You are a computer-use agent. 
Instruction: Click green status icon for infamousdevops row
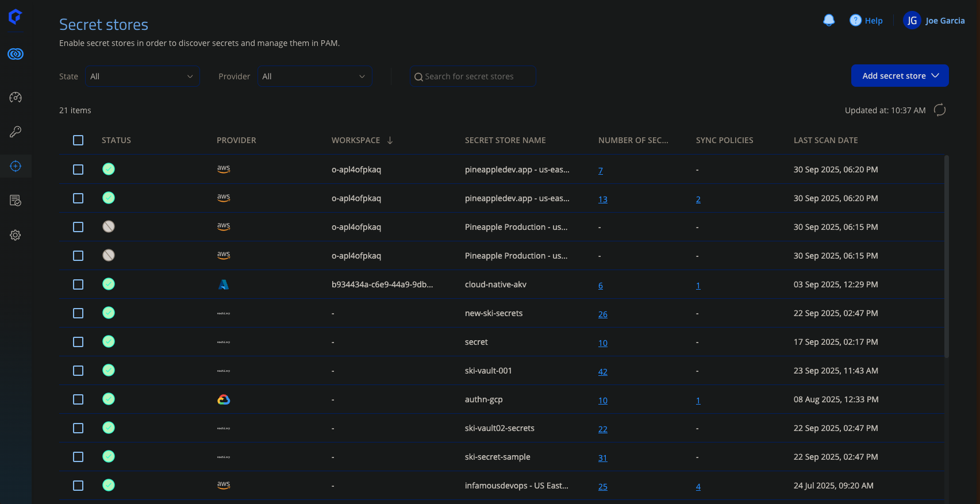tap(109, 485)
